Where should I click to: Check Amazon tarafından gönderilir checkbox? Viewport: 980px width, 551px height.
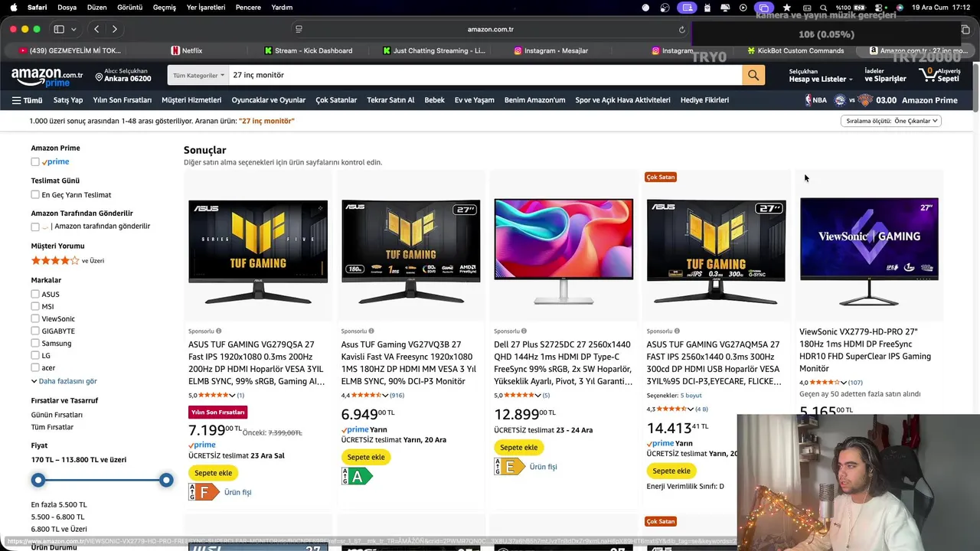point(35,227)
